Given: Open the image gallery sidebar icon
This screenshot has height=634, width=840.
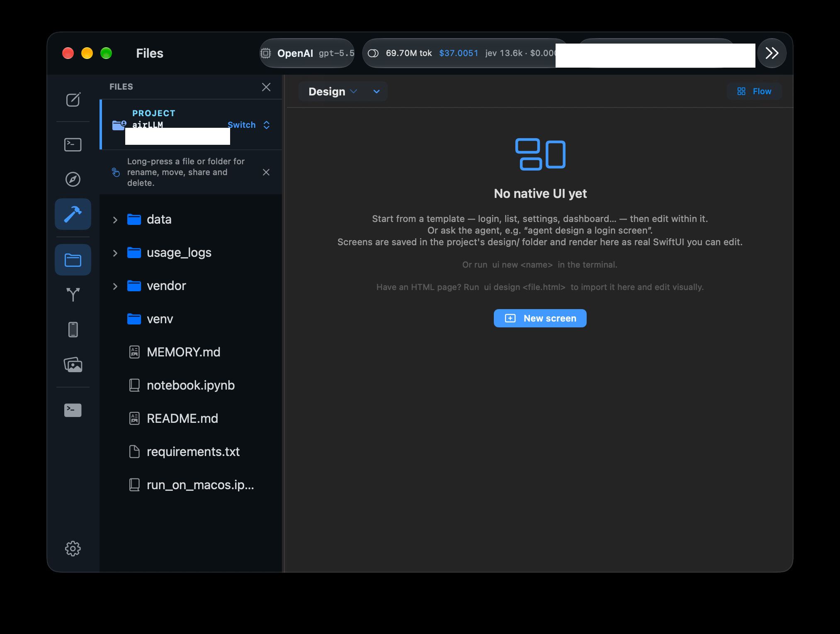Looking at the screenshot, I should [73, 365].
